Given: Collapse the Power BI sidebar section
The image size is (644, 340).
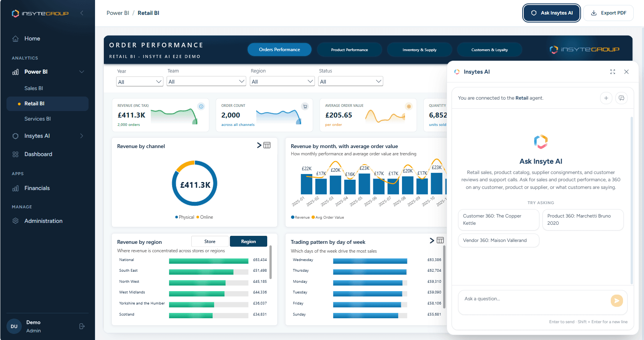Looking at the screenshot, I should pos(82,72).
